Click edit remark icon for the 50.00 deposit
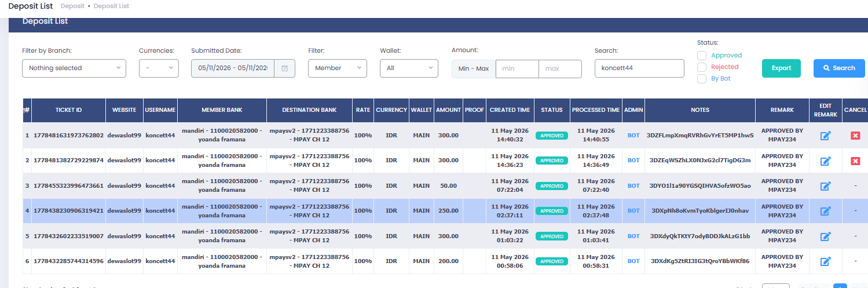The height and width of the screenshot is (288, 868). click(x=826, y=186)
